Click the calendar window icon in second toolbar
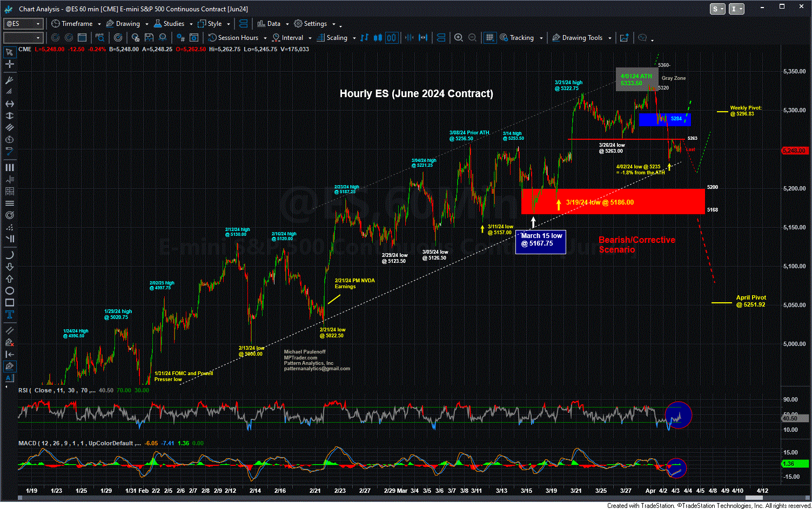Viewport: 812px width, 509px height. click(x=82, y=38)
